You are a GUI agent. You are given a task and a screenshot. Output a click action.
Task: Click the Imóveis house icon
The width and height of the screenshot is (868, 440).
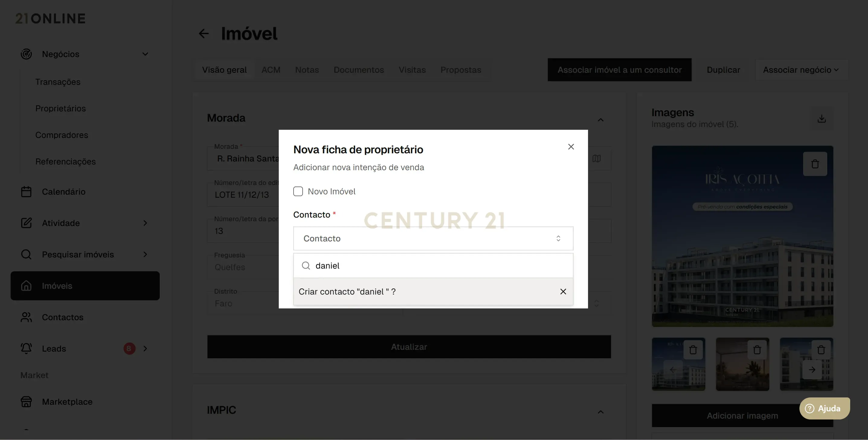[x=26, y=286]
